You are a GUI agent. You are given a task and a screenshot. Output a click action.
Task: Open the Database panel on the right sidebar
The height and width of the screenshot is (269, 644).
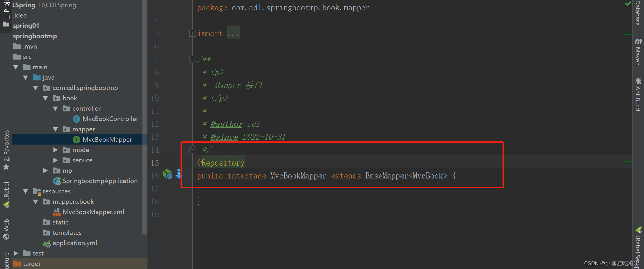coord(638,13)
